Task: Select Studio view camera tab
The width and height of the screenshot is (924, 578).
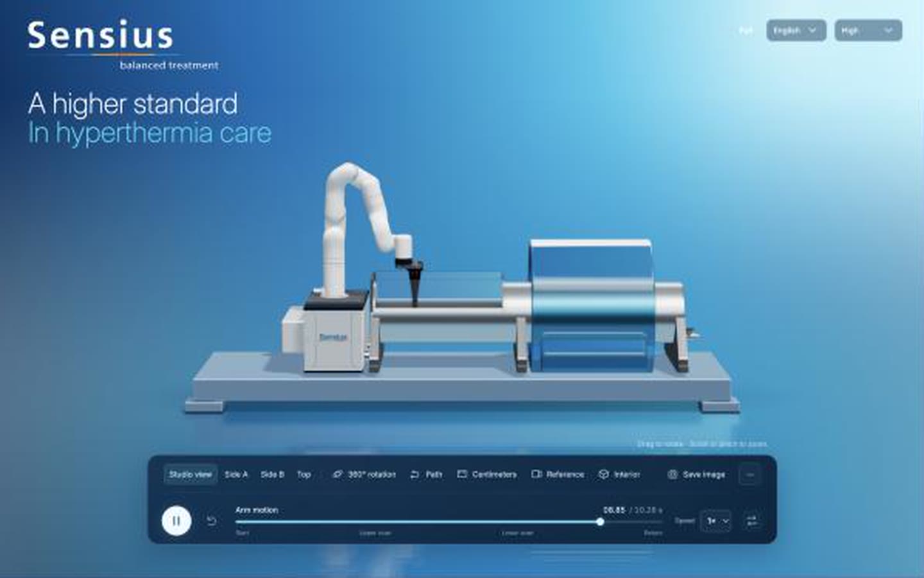Action: click(190, 475)
